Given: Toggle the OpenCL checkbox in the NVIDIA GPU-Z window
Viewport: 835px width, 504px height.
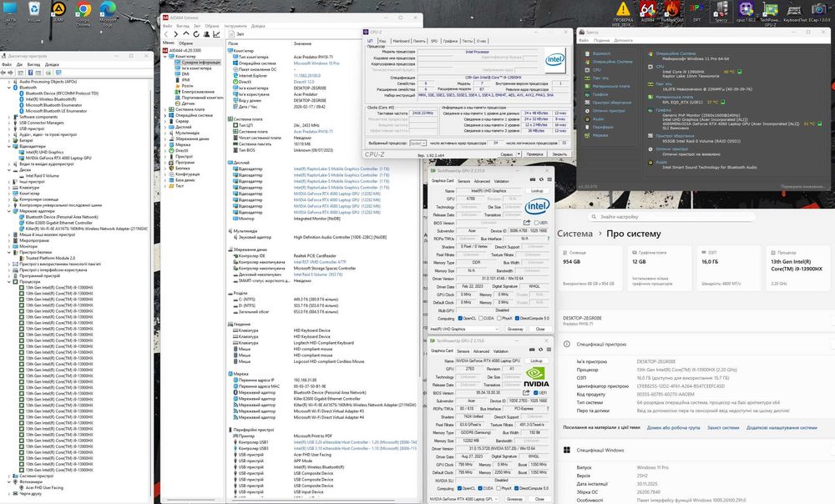Looking at the screenshot, I should [460, 488].
